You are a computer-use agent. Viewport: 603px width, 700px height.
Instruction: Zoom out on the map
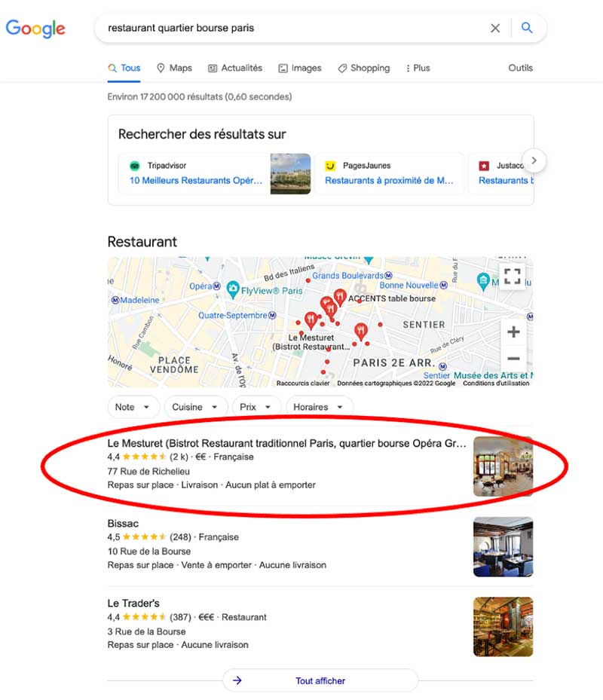point(513,358)
